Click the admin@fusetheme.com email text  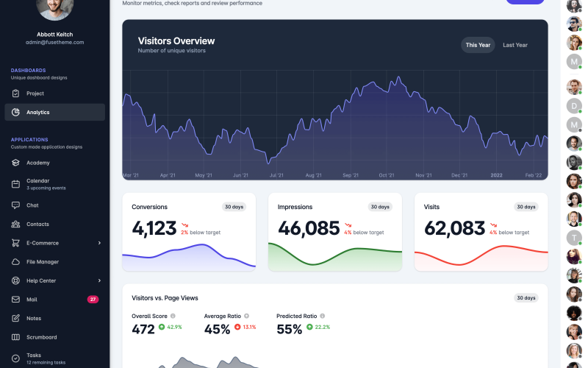click(x=54, y=43)
